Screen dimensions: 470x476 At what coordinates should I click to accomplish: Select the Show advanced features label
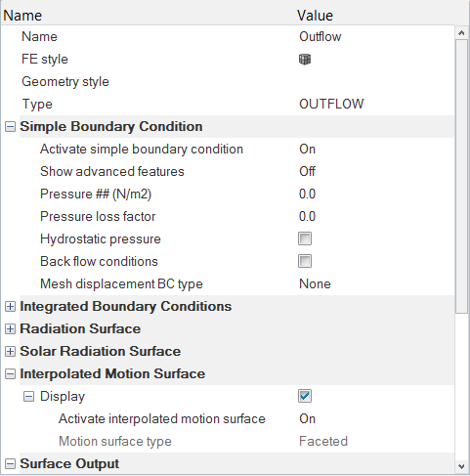[112, 172]
